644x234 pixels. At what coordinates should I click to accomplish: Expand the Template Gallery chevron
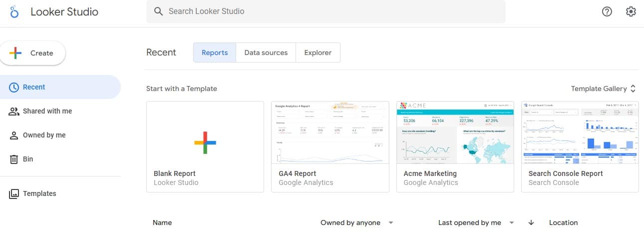633,88
